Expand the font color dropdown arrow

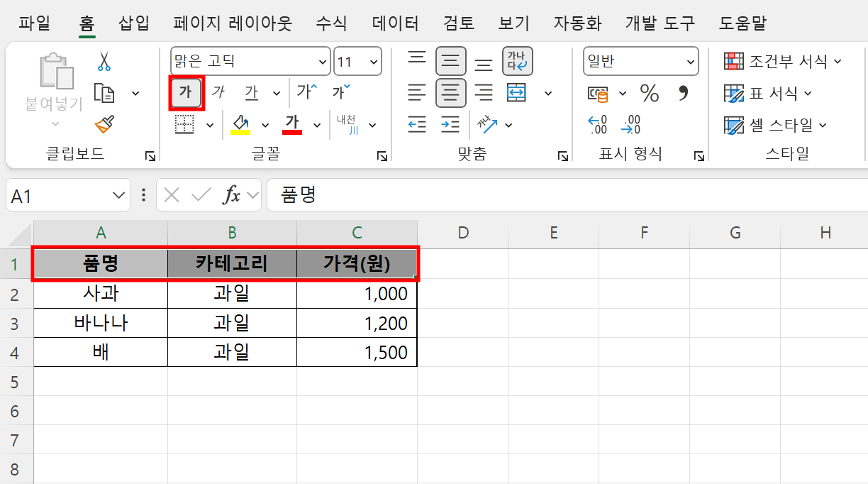317,125
